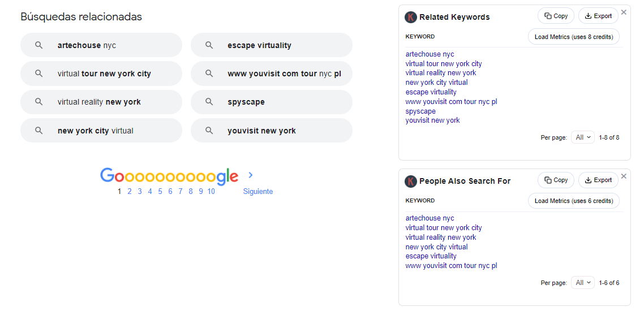Go to results page 2
Viewport: 644px width, 311px height.
pos(130,192)
